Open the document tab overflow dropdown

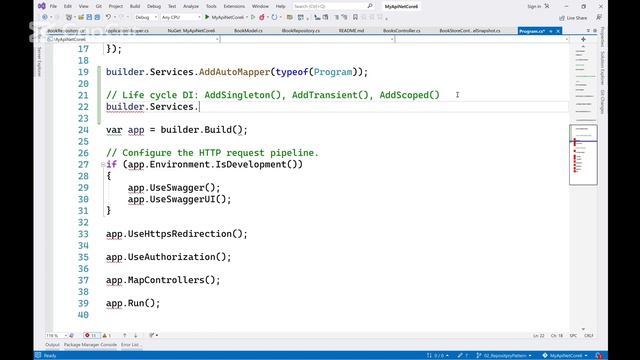coord(588,31)
